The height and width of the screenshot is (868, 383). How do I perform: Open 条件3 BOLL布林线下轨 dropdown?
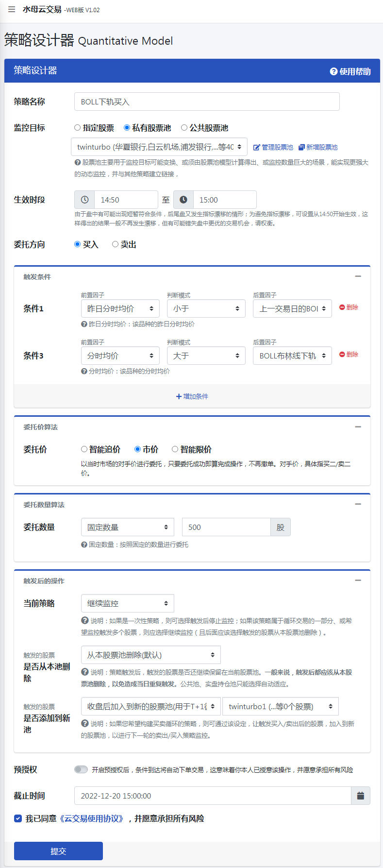pyautogui.click(x=292, y=356)
